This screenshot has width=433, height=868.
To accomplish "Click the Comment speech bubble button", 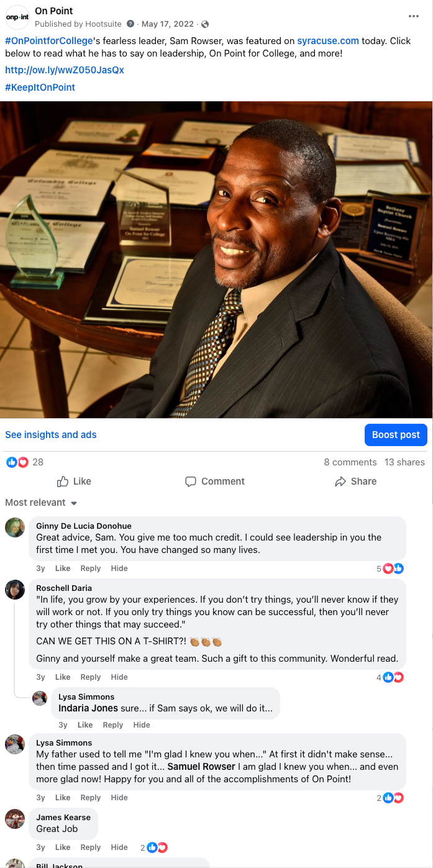I will [x=215, y=482].
